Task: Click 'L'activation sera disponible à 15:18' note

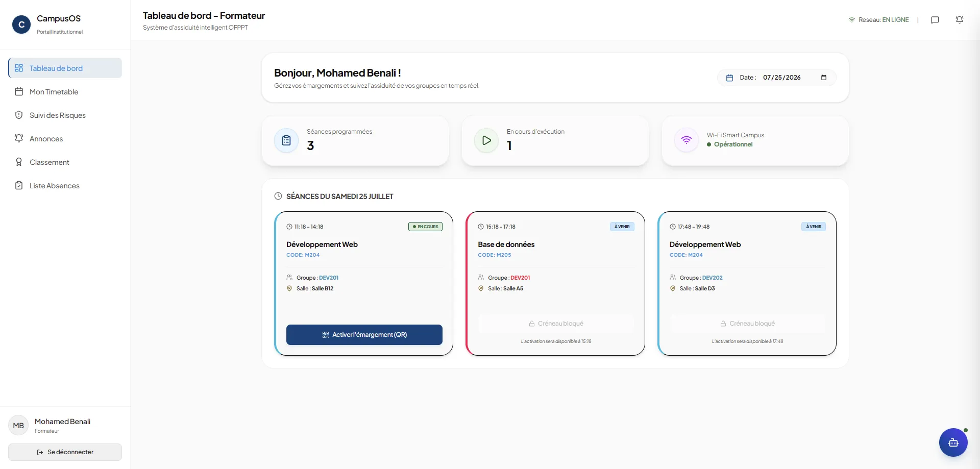Action: click(556, 341)
